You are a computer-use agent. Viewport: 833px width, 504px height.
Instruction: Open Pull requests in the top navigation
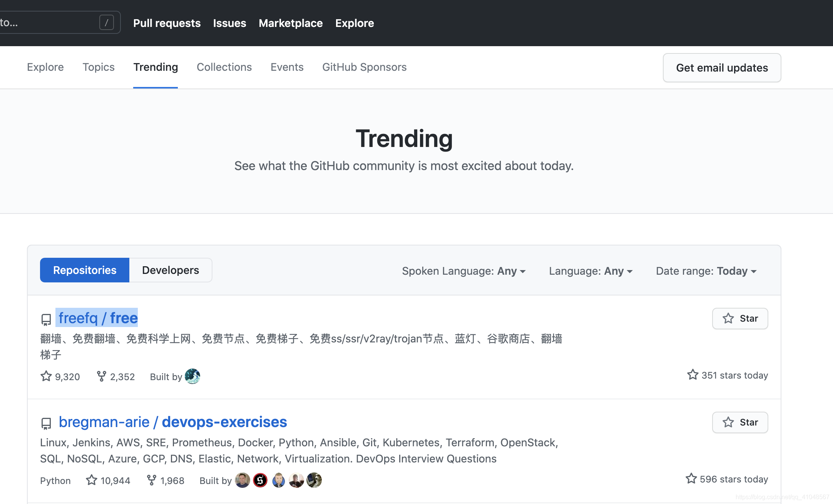167,23
